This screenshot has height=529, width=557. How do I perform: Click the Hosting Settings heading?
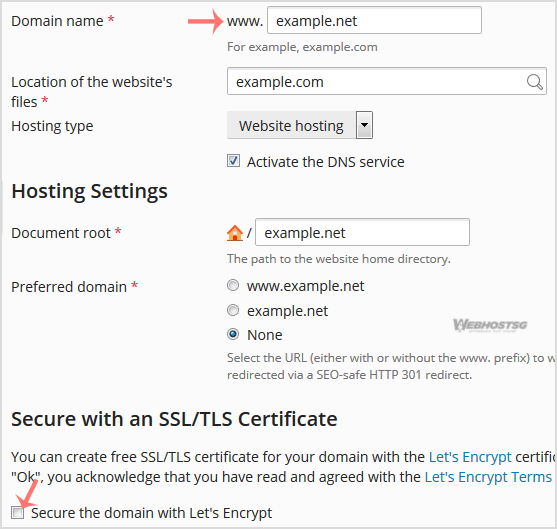pos(90,191)
